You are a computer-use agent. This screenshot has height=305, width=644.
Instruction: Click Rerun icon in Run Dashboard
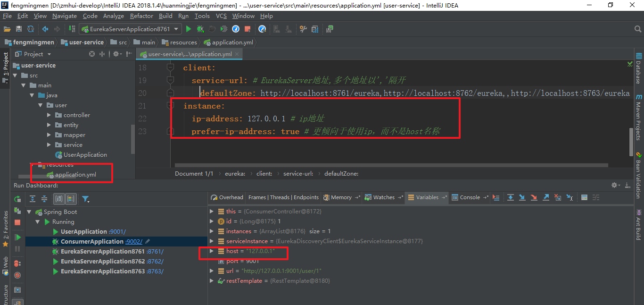point(17,199)
